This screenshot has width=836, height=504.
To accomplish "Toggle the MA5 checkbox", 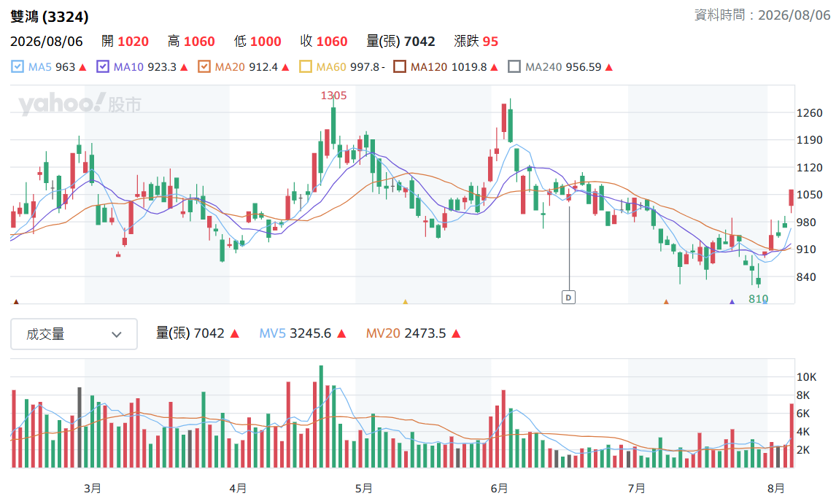I will [17, 66].
